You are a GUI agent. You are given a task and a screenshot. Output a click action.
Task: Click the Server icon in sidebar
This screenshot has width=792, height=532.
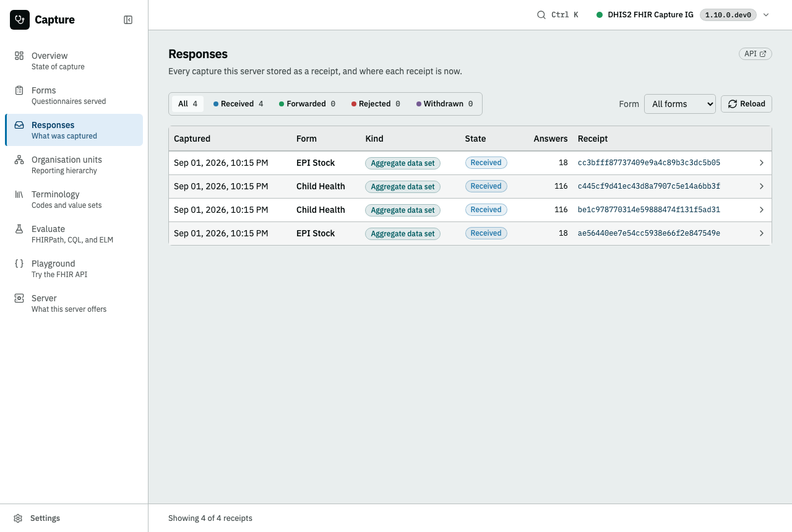click(x=19, y=298)
